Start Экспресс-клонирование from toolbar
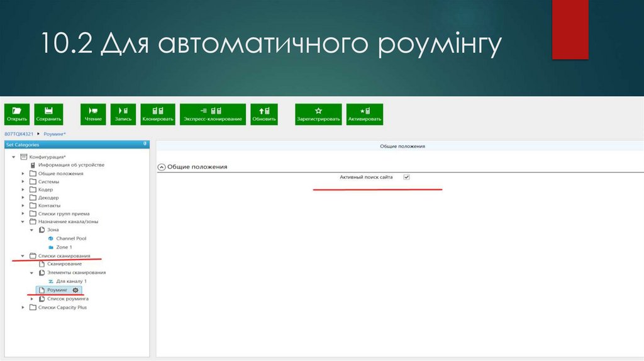The height and width of the screenshot is (361, 644). pyautogui.click(x=213, y=114)
